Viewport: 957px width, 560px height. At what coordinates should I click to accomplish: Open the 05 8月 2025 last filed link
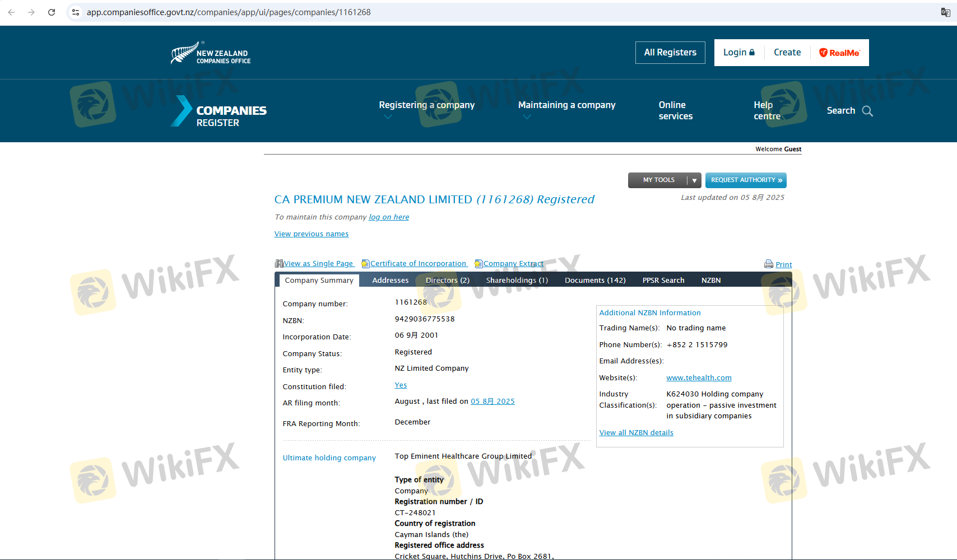493,402
